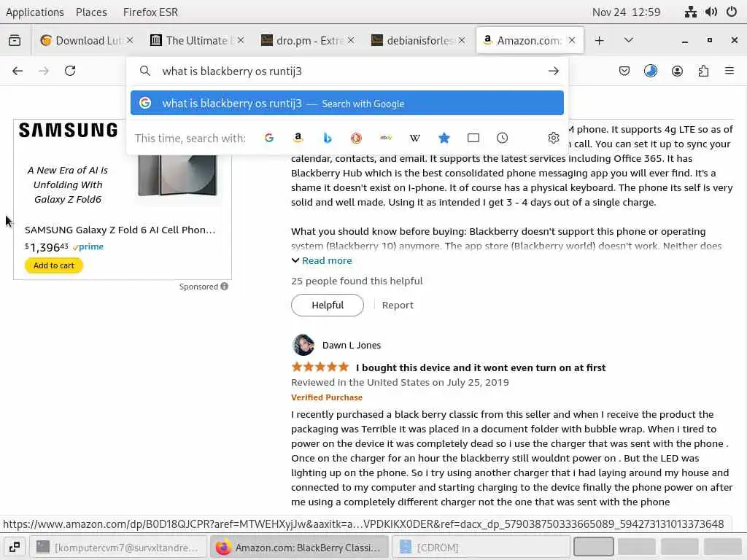Close the Download Lutris tab
The height and width of the screenshot is (560, 747).
click(130, 41)
